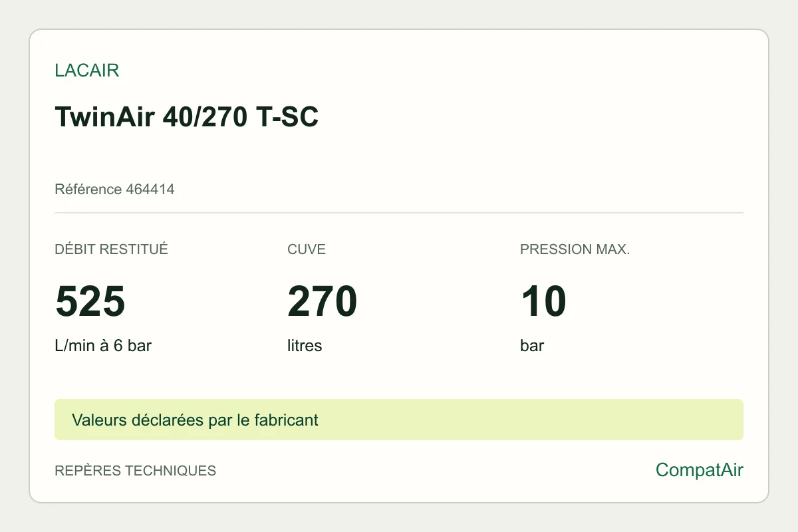Click the litres unit label
This screenshot has height=532, width=798.
click(305, 346)
